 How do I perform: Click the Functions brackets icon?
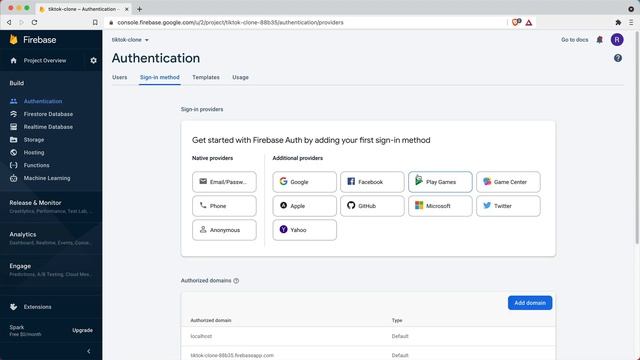click(x=13, y=165)
